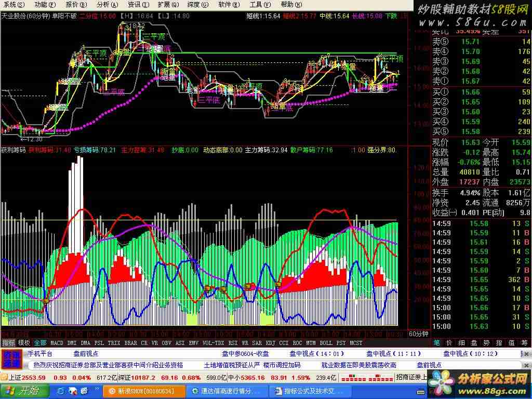Select the 值 tab in quote panel
The height and width of the screenshot is (399, 532).
[512, 343]
